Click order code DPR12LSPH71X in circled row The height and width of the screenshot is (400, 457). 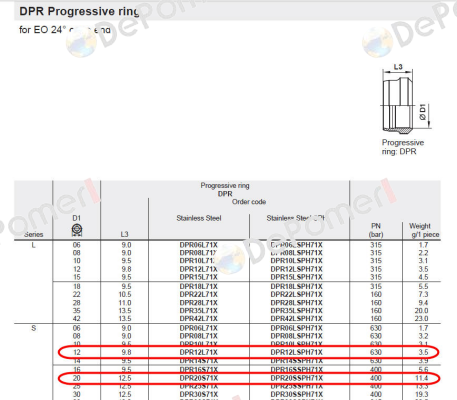pos(296,352)
